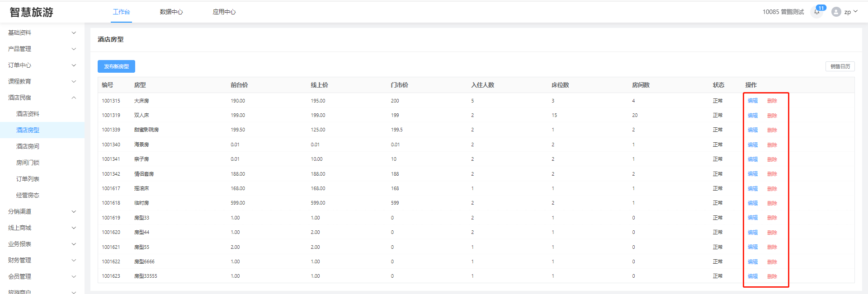Open the user avatar icon menu
Viewport: 868px width, 294px height.
click(836, 12)
